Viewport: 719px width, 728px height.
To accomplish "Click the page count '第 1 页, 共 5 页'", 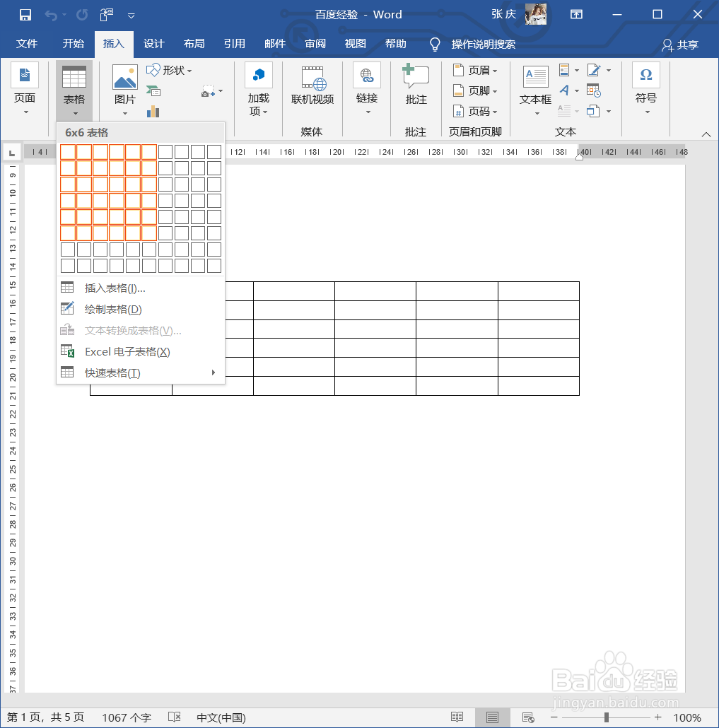I will tap(46, 717).
